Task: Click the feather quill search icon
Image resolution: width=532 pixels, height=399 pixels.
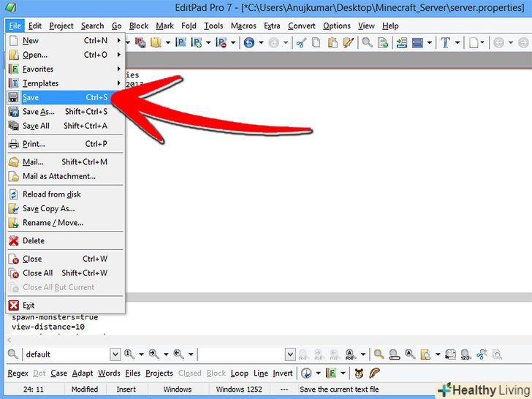Action: point(374,373)
